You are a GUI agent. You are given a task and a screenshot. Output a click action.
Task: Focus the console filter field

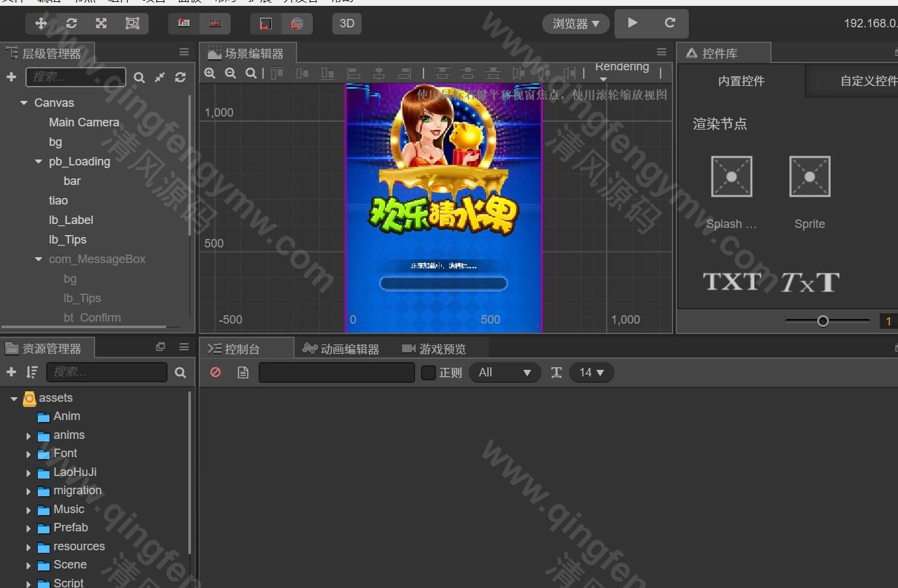337,372
